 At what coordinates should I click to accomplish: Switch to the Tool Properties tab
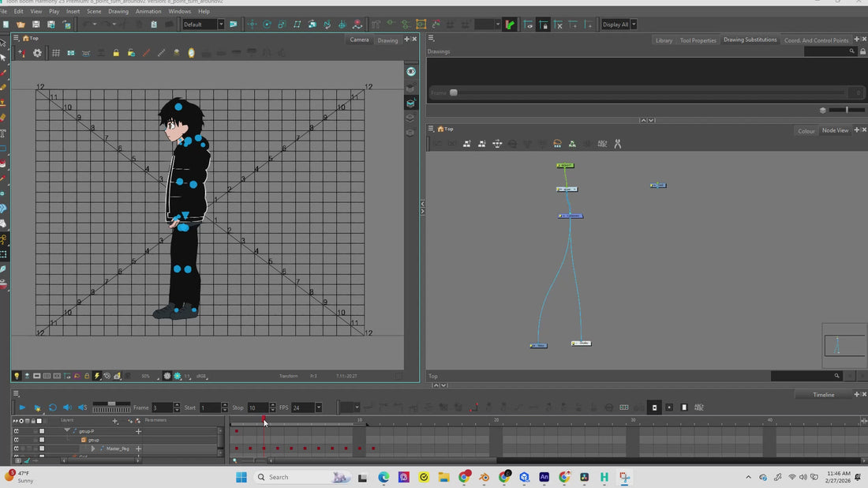pos(698,40)
